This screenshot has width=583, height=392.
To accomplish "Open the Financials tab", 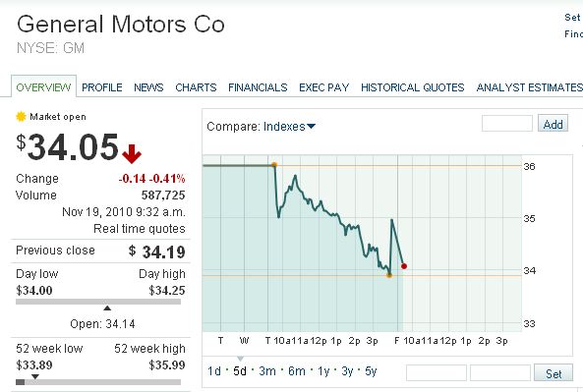I will pyautogui.click(x=258, y=87).
